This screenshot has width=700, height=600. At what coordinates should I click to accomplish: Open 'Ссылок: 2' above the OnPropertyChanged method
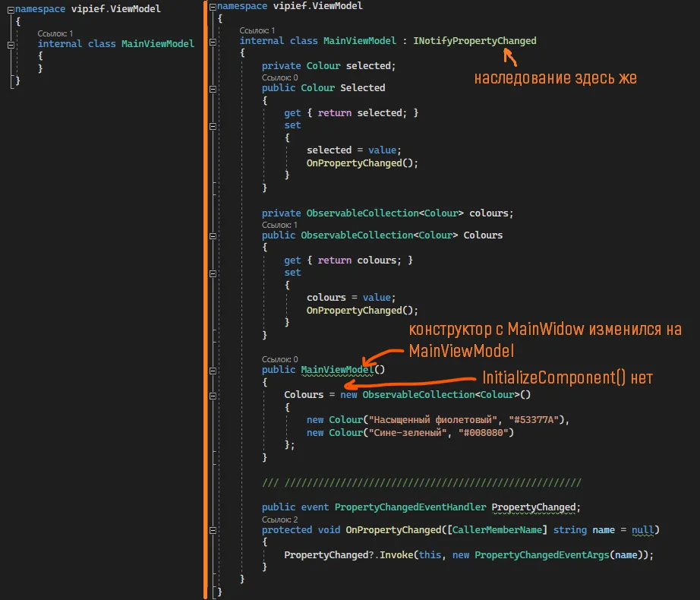coord(279,519)
